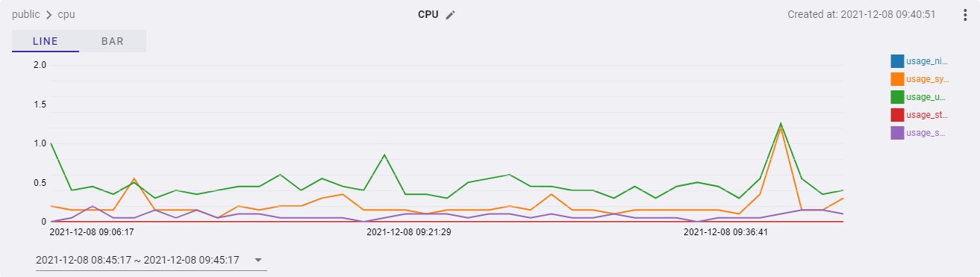Click the blue usage_ni legend square
The height and width of the screenshot is (277, 980).
897,61
